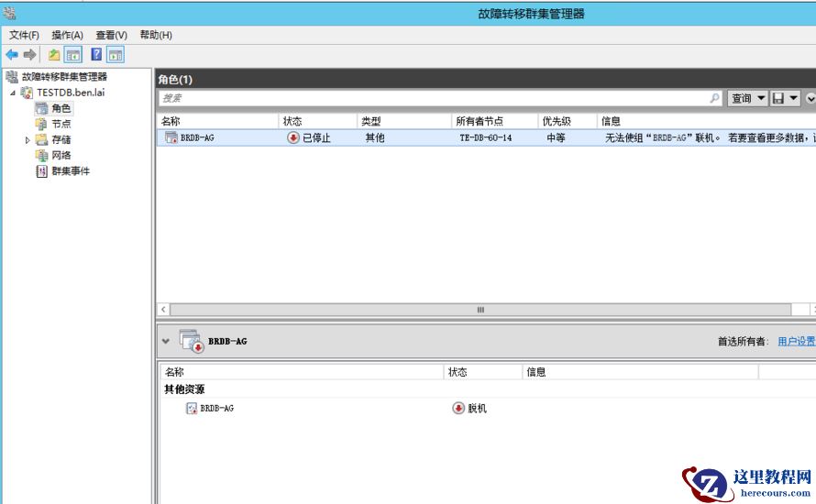
Task: Select 节点 in the tree
Action: coord(61,124)
